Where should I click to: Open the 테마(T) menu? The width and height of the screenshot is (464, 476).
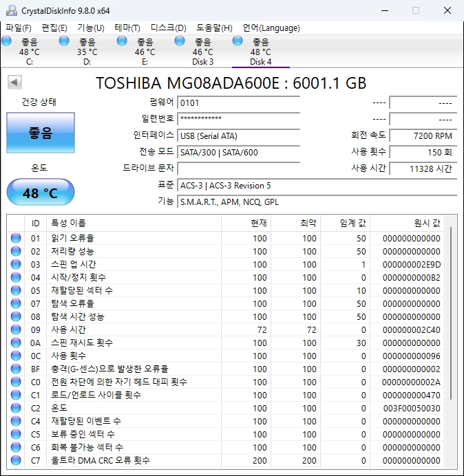(127, 28)
